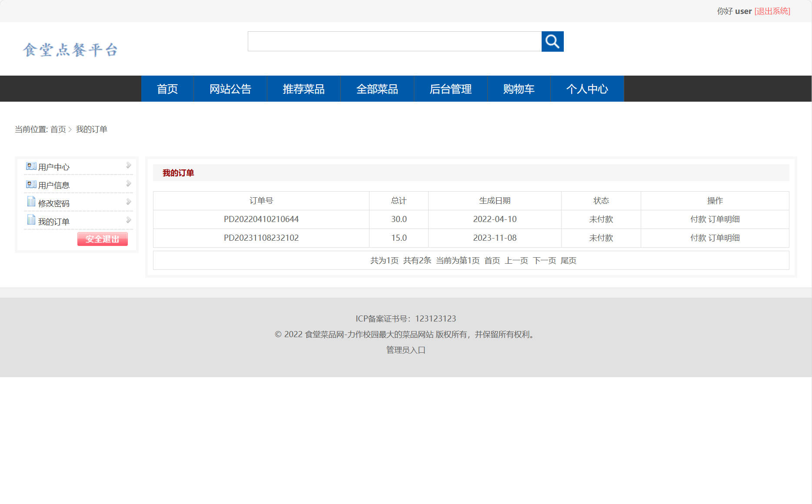
Task: Go to 后台管理 in the navigation bar
Action: tap(450, 89)
